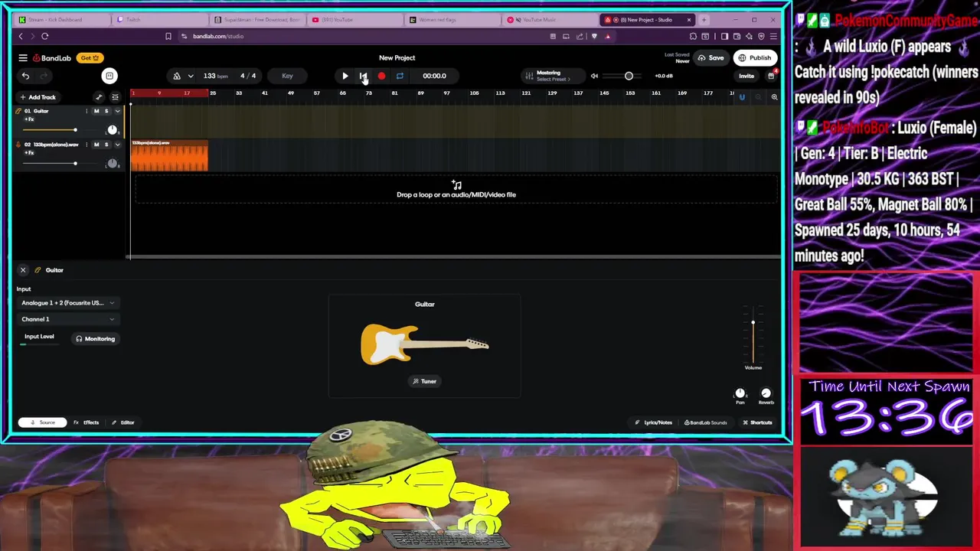The width and height of the screenshot is (980, 551).
Task: Adjust the panel Reverb knob
Action: pyautogui.click(x=766, y=393)
